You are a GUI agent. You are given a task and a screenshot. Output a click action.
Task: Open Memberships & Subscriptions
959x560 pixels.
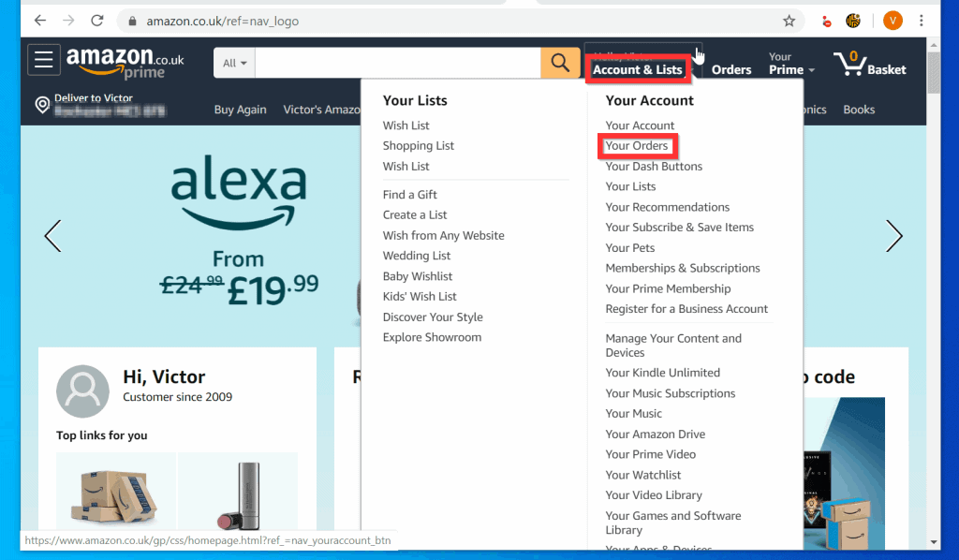(683, 268)
